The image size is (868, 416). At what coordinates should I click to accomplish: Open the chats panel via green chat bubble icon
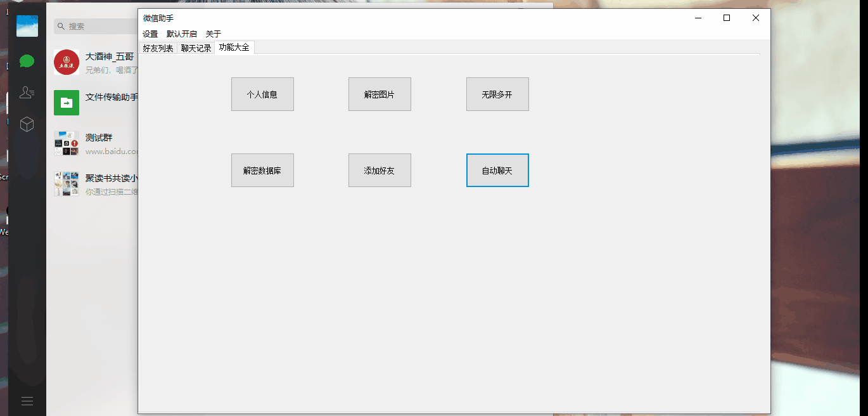pos(27,61)
